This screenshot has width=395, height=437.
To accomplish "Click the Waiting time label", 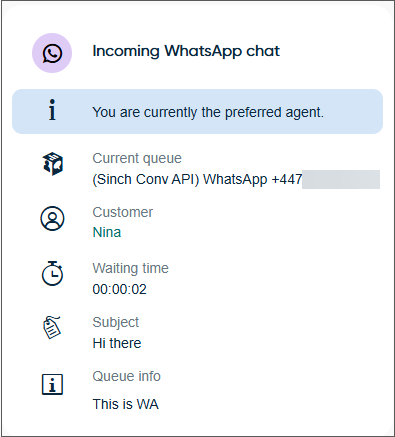I will tap(131, 268).
